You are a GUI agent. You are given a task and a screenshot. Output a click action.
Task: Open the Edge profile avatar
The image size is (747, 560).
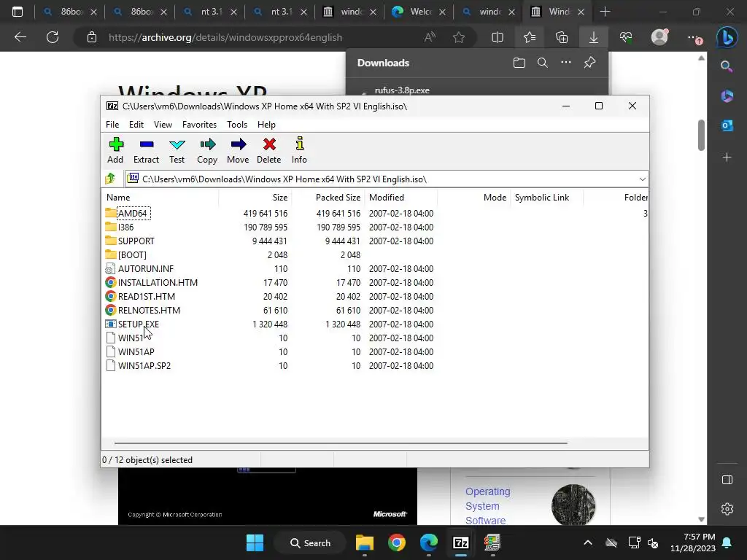point(659,36)
